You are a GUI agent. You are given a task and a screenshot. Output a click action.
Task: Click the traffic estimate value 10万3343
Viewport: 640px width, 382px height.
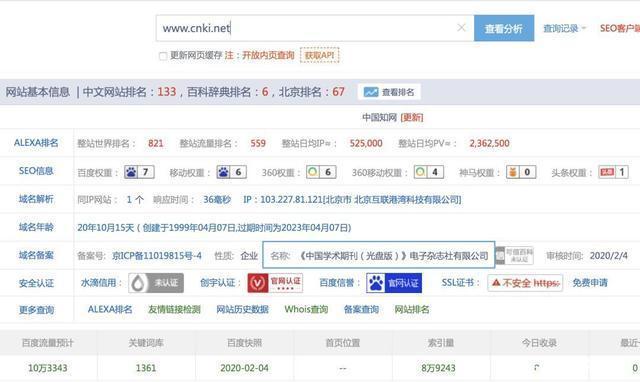click(x=48, y=368)
